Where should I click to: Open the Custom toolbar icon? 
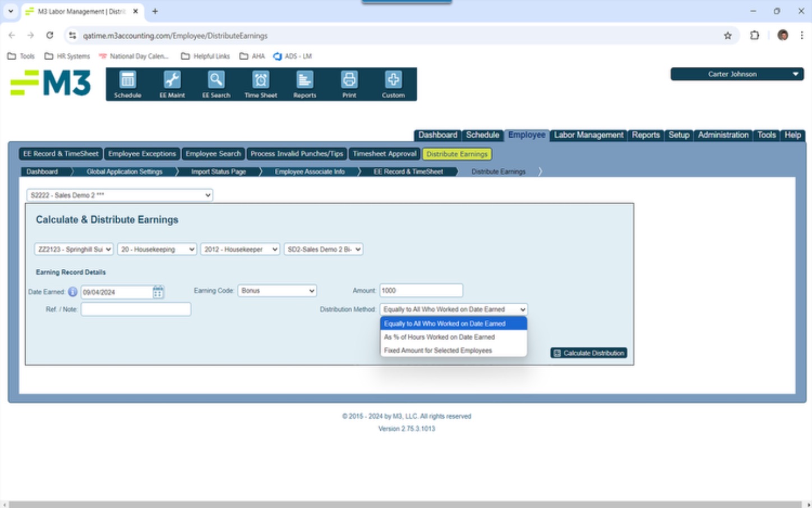[x=393, y=84]
